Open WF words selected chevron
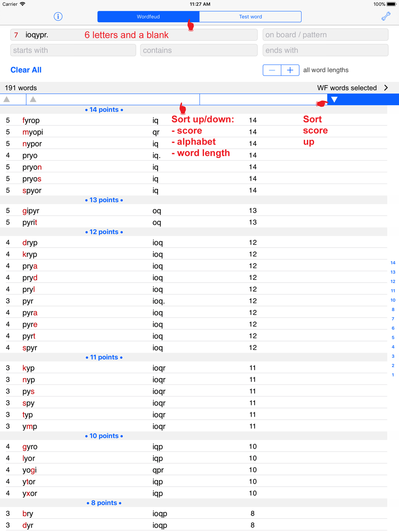 point(386,88)
